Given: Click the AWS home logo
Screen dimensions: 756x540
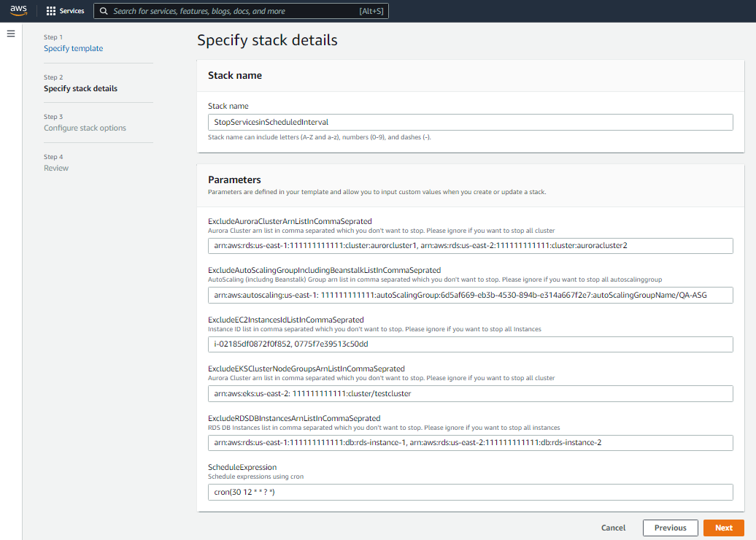Looking at the screenshot, I should 18,10.
